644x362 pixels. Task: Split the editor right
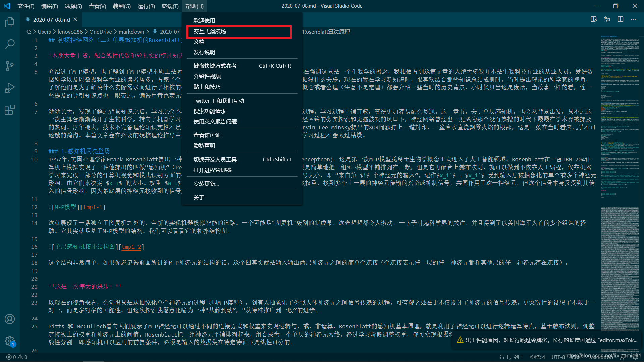620,19
